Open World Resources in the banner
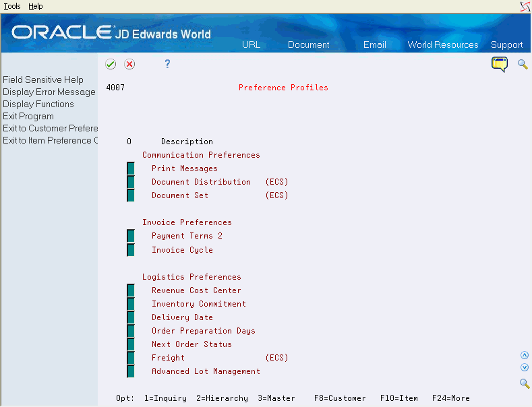 pos(443,44)
